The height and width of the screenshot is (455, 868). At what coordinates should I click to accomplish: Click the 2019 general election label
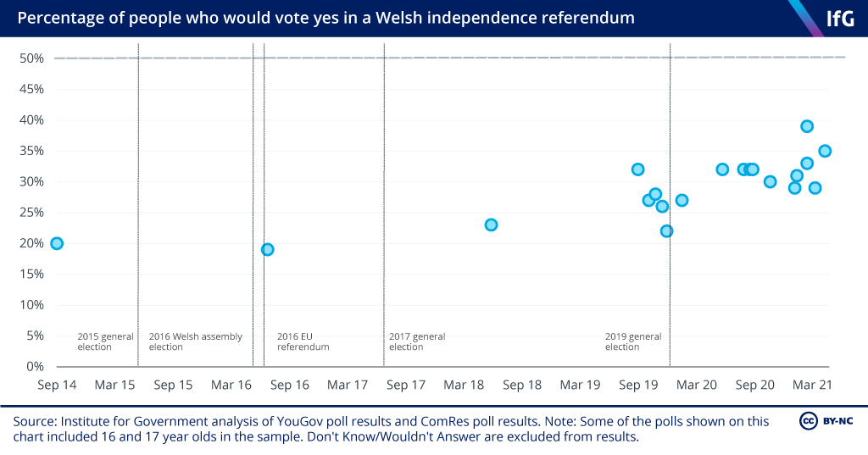pyautogui.click(x=632, y=341)
